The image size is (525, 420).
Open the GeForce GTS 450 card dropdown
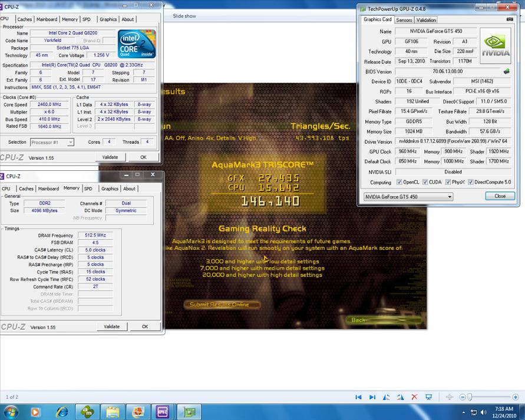click(x=408, y=197)
